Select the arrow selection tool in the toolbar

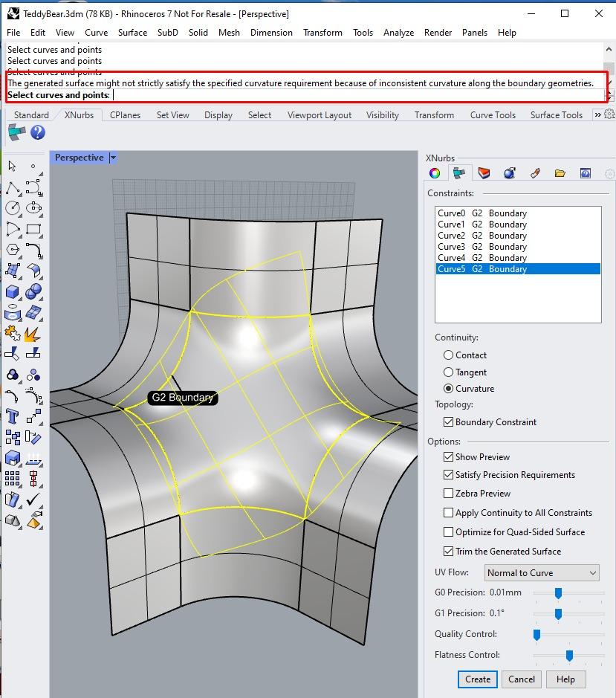click(11, 167)
